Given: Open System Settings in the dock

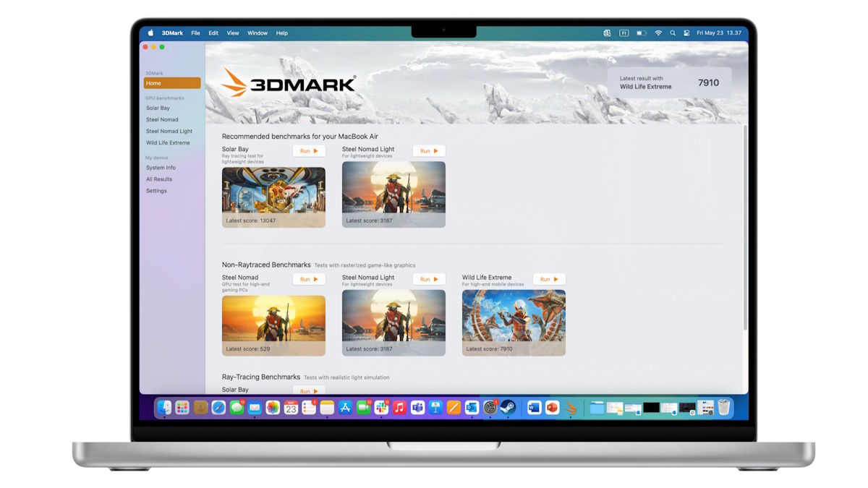Looking at the screenshot, I should [490, 408].
